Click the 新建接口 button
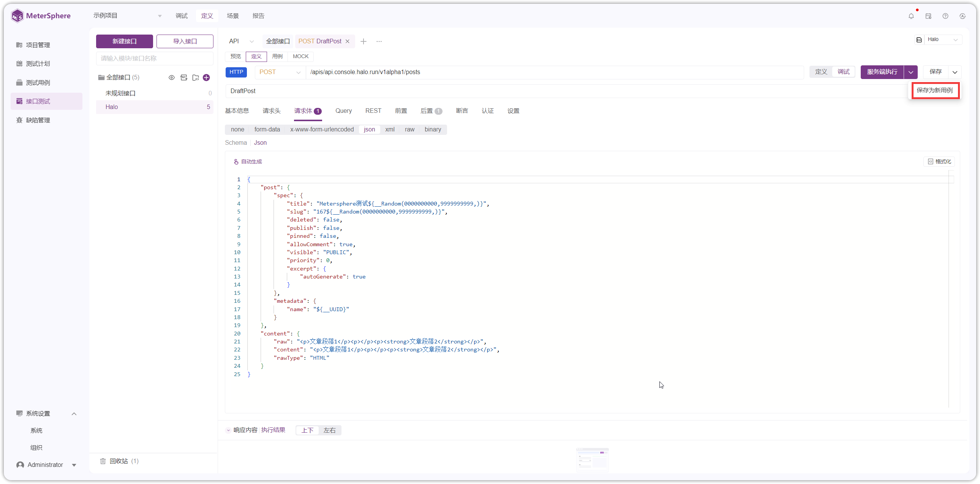Image resolution: width=980 pixels, height=484 pixels. tap(125, 41)
